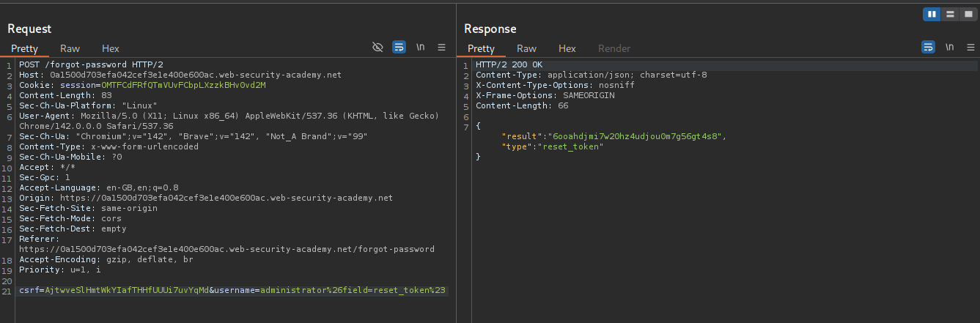Select combined single-pane layout
Image resolution: width=980 pixels, height=323 pixels.
click(x=968, y=14)
